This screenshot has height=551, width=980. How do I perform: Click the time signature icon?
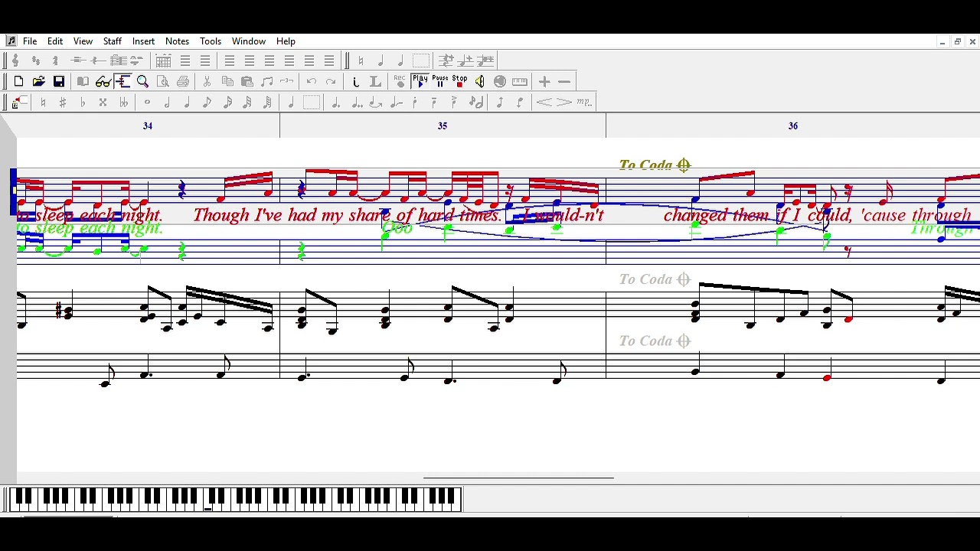55,60
